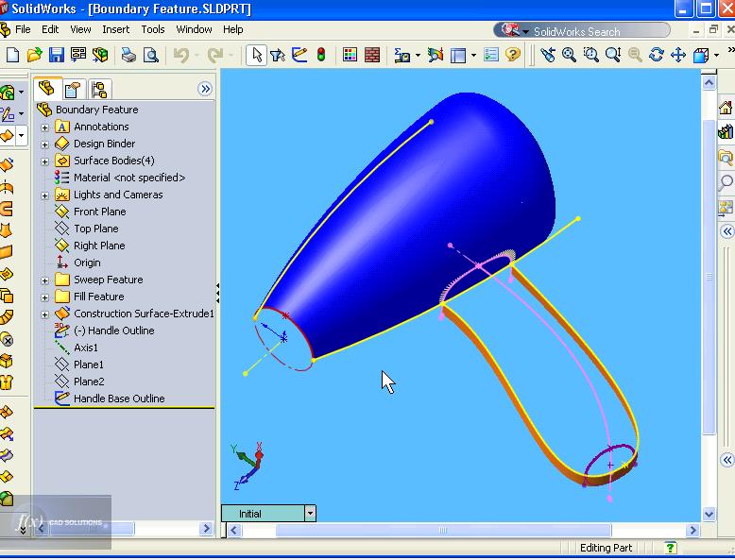Click the task pane home icon
This screenshot has width=735, height=560.
[x=726, y=108]
